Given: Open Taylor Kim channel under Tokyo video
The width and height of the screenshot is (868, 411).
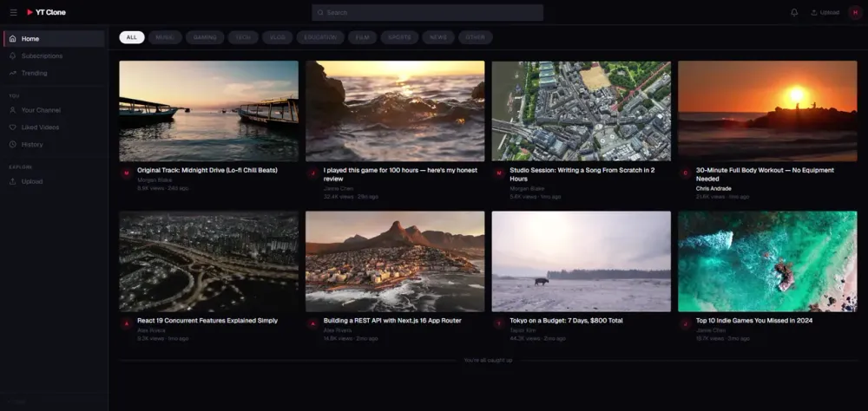Looking at the screenshot, I should pos(523,330).
